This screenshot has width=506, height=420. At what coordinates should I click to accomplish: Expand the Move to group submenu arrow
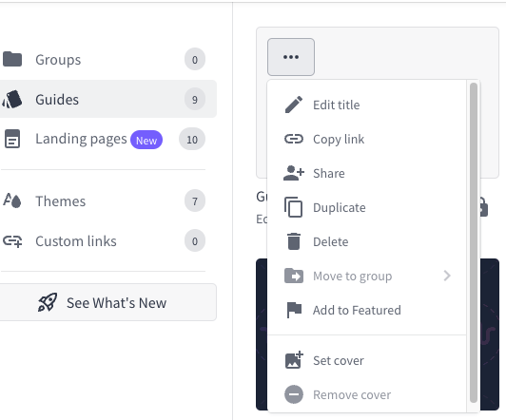pos(447,276)
